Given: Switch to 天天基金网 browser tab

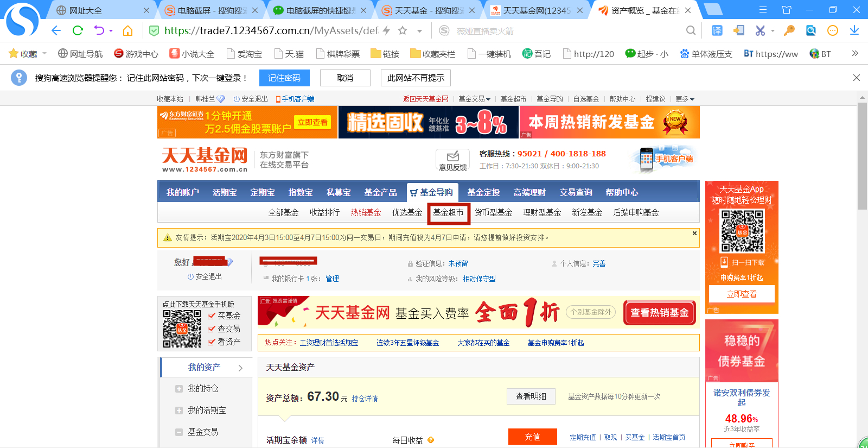Looking at the screenshot, I should [537, 10].
